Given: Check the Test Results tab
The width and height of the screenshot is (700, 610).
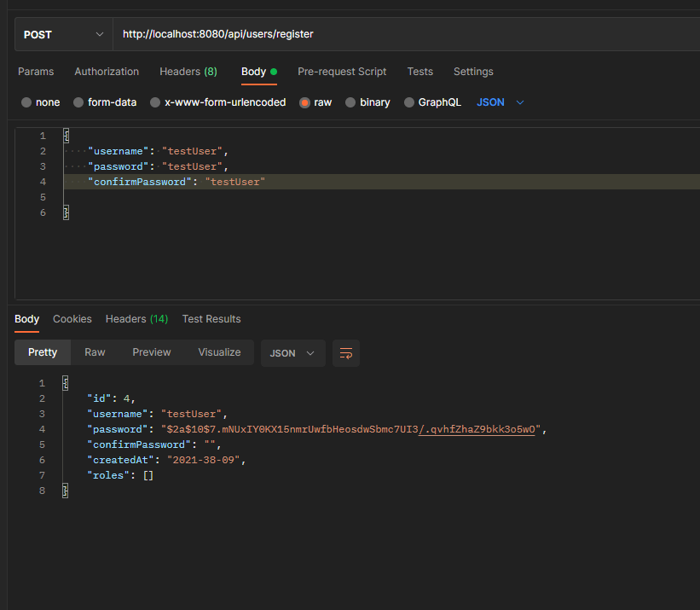Looking at the screenshot, I should [211, 319].
